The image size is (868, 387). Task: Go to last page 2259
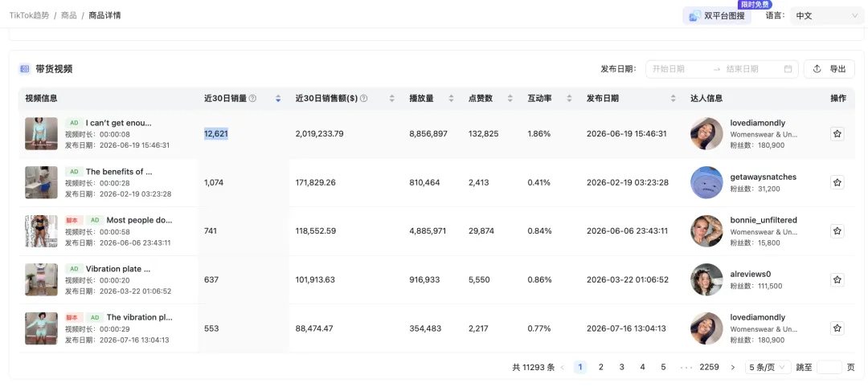[709, 367]
